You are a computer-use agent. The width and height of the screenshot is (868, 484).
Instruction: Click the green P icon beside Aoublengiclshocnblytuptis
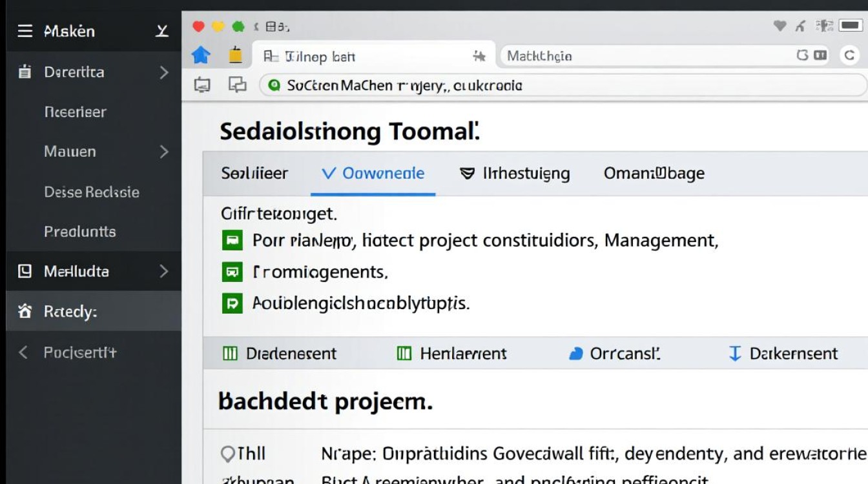232,303
